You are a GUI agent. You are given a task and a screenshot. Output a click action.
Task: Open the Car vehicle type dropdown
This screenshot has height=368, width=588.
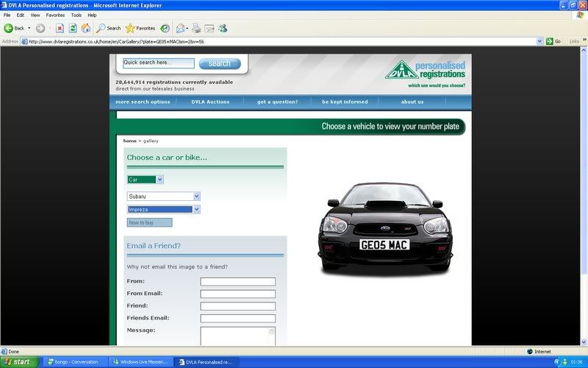click(x=159, y=180)
